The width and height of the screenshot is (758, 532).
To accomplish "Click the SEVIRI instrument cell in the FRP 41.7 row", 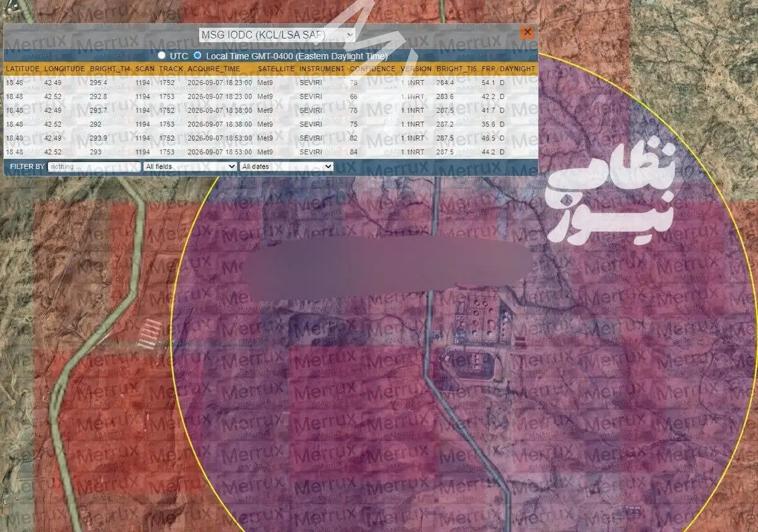I will click(x=311, y=111).
